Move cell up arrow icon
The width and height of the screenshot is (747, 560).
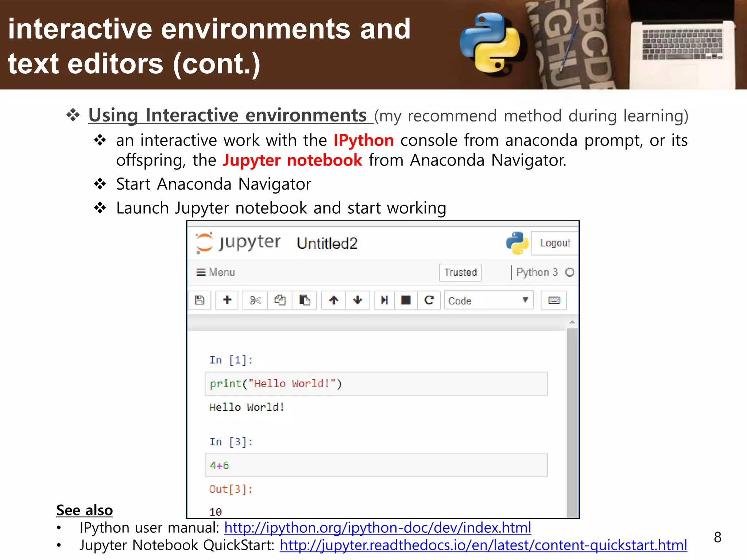[x=334, y=300]
